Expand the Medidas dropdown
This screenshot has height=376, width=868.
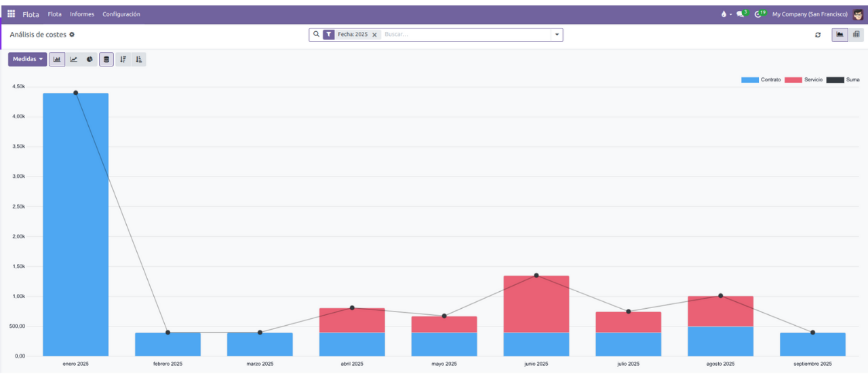pos(28,60)
